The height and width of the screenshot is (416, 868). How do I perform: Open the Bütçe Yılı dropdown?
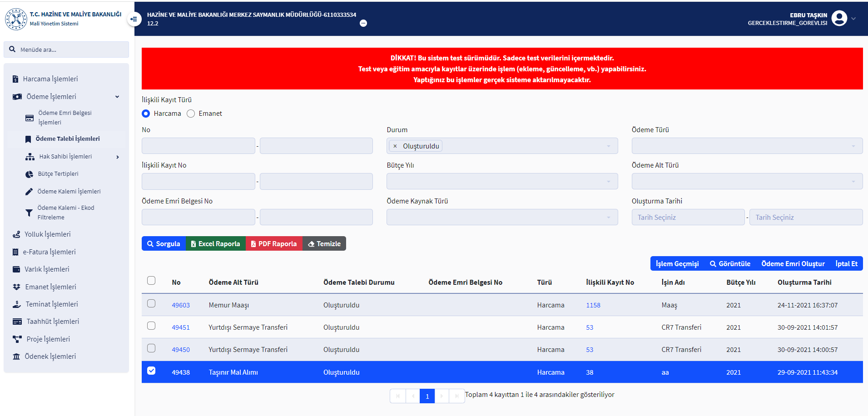pyautogui.click(x=502, y=181)
